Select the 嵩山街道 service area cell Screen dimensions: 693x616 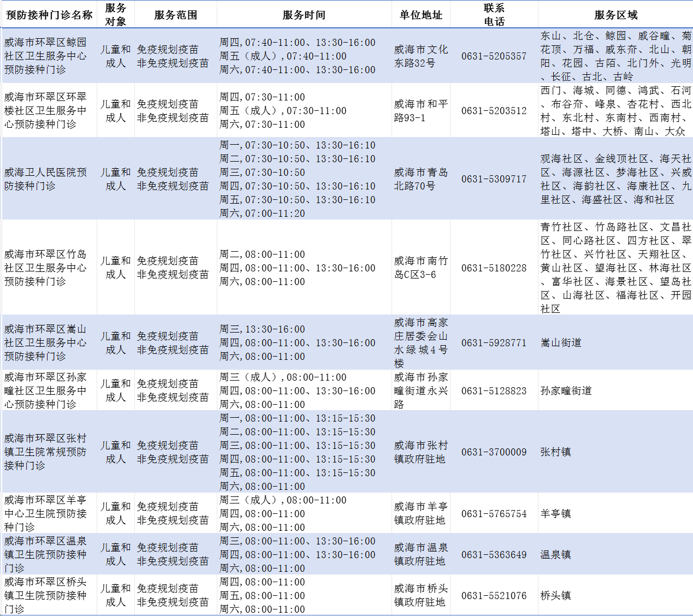coord(615,342)
